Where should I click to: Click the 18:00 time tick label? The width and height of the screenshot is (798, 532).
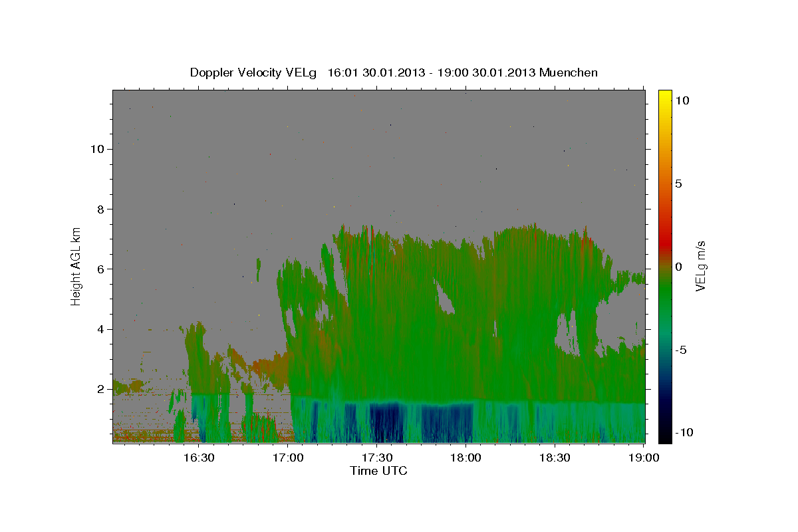[x=466, y=458]
